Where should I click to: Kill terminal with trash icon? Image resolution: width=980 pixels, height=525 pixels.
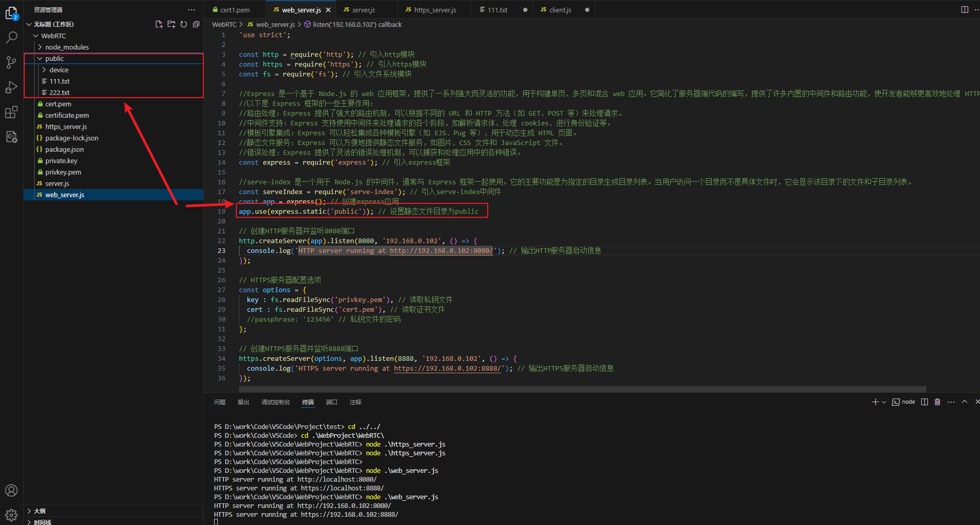pyautogui.click(x=938, y=402)
